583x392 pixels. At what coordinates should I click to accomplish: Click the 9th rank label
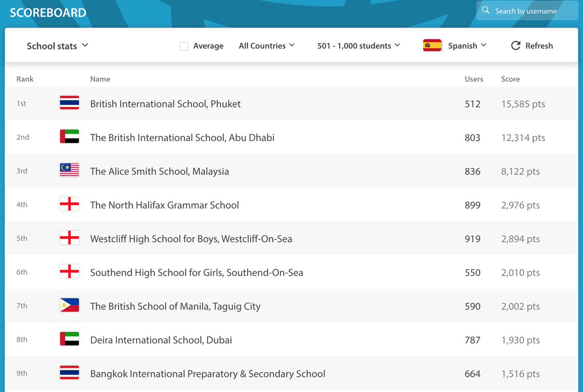pos(22,374)
